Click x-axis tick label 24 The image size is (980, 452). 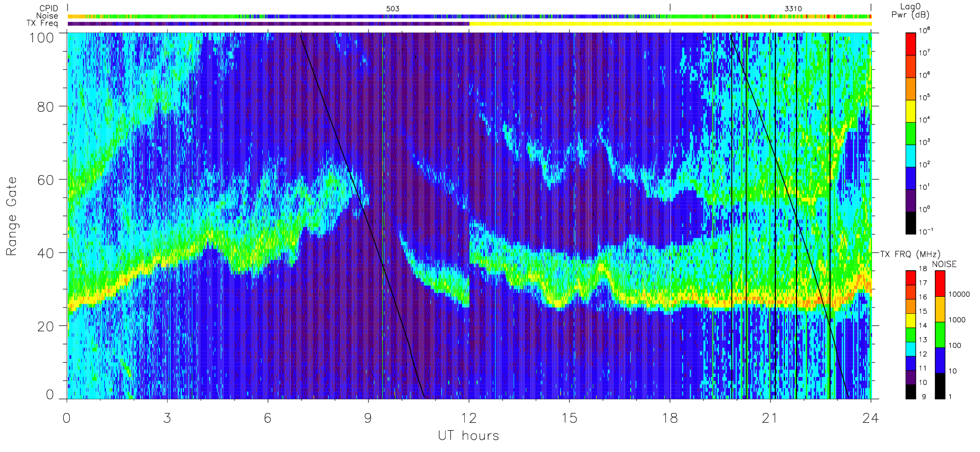[870, 418]
